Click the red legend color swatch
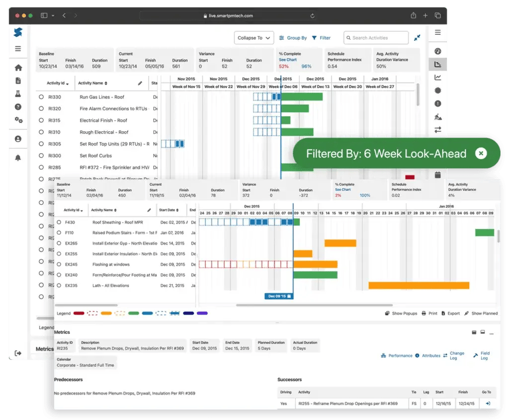 click(79, 314)
